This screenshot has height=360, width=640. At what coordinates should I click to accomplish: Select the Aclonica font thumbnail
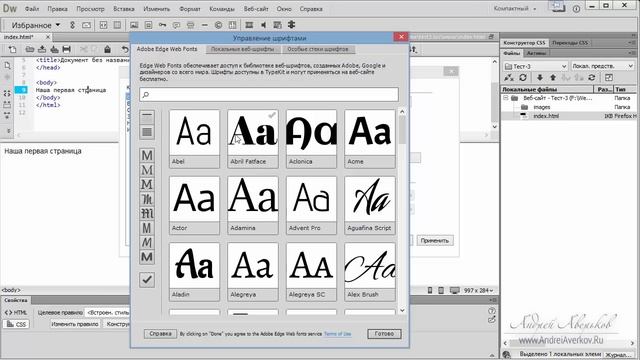tap(311, 138)
